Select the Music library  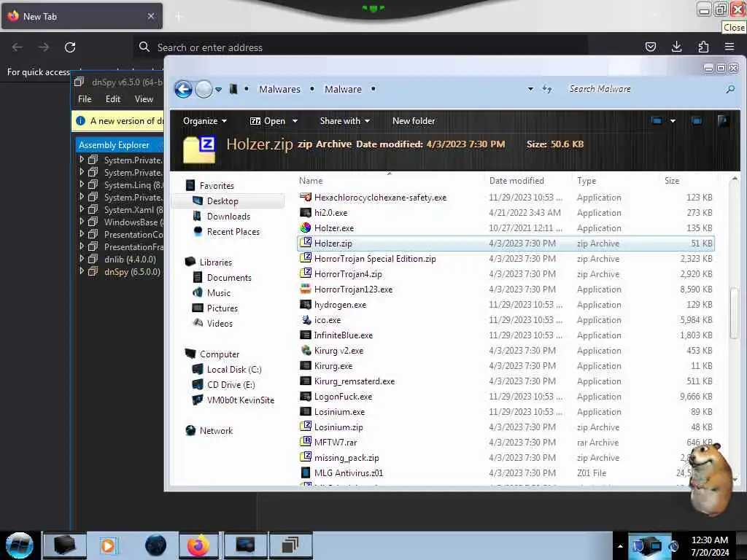point(219,293)
